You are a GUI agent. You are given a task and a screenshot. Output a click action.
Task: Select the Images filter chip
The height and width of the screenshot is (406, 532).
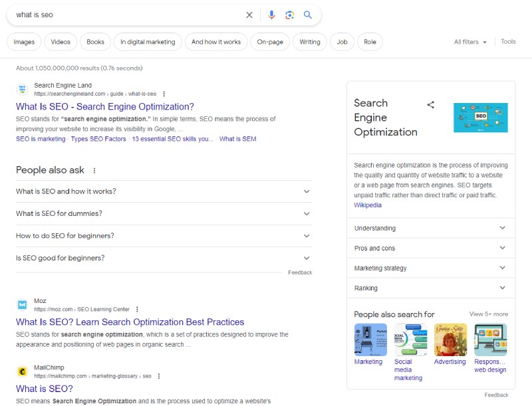(x=24, y=42)
